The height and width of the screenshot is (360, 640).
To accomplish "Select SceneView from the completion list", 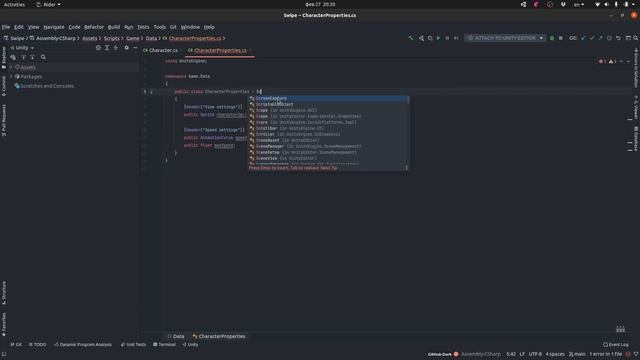I will tap(329, 158).
